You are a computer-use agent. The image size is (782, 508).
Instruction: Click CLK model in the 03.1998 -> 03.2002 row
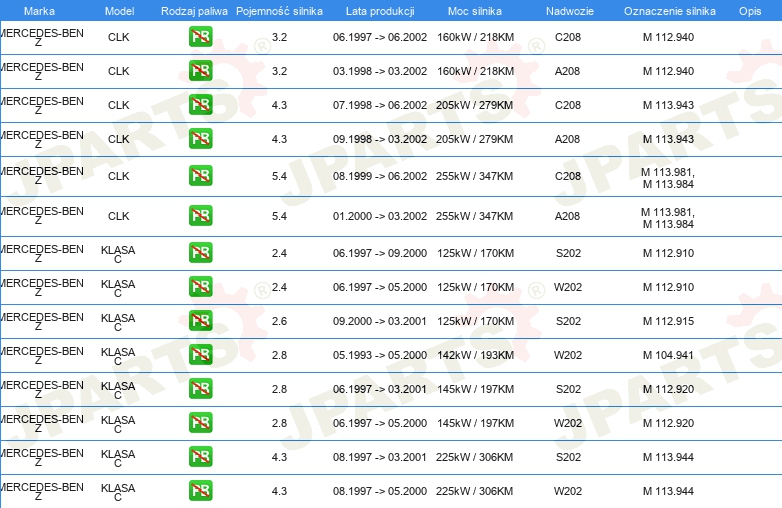[119, 71]
